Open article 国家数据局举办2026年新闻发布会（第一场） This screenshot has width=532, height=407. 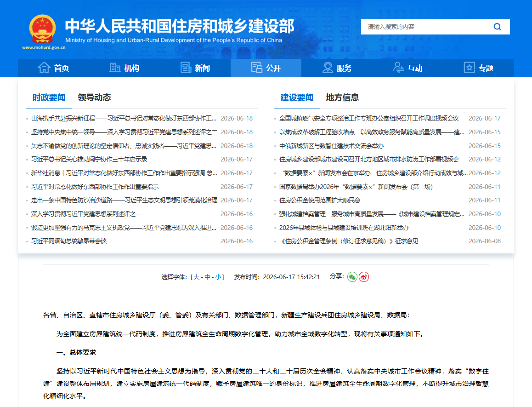pyautogui.click(x=356, y=187)
